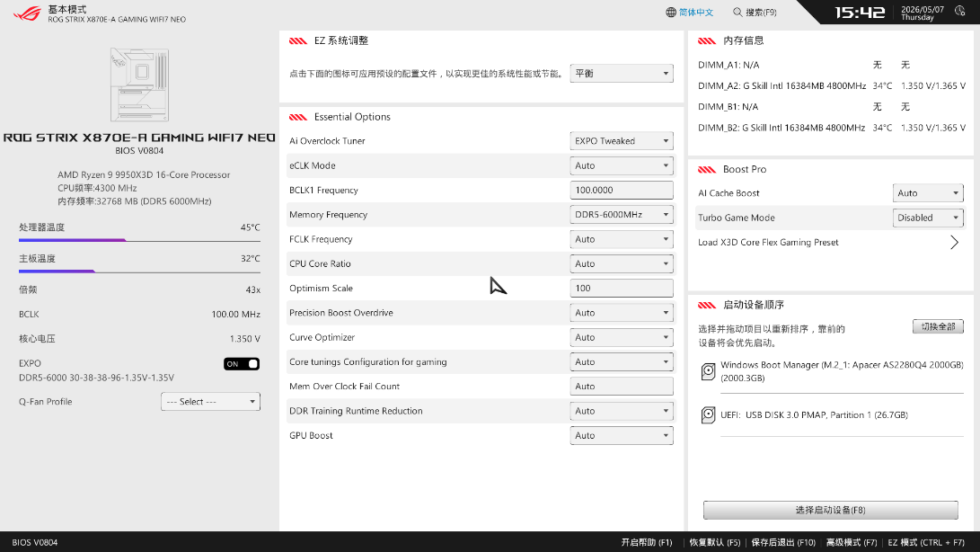Viewport: 980px width, 552px height.
Task: Click the 主板温度 temperature bar
Action: point(139,271)
